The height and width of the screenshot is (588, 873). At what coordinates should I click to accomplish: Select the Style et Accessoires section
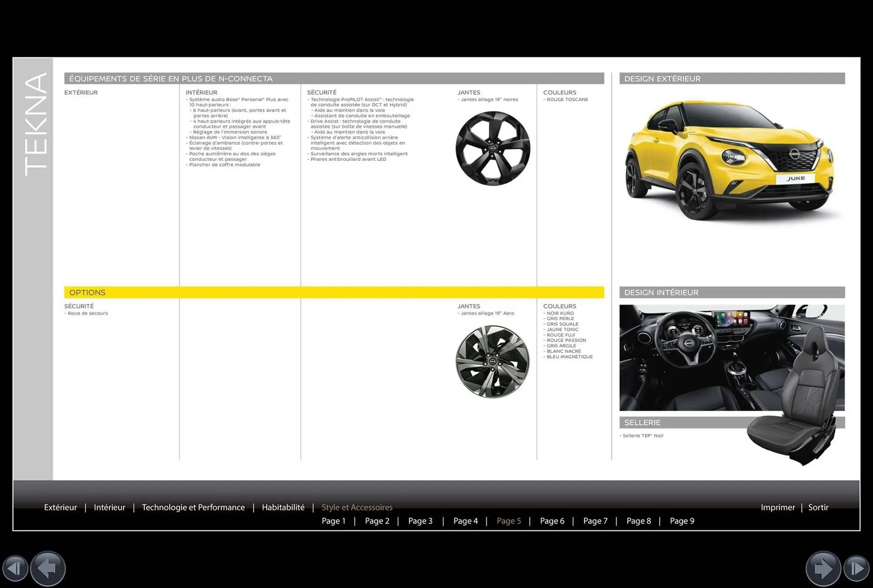357,507
